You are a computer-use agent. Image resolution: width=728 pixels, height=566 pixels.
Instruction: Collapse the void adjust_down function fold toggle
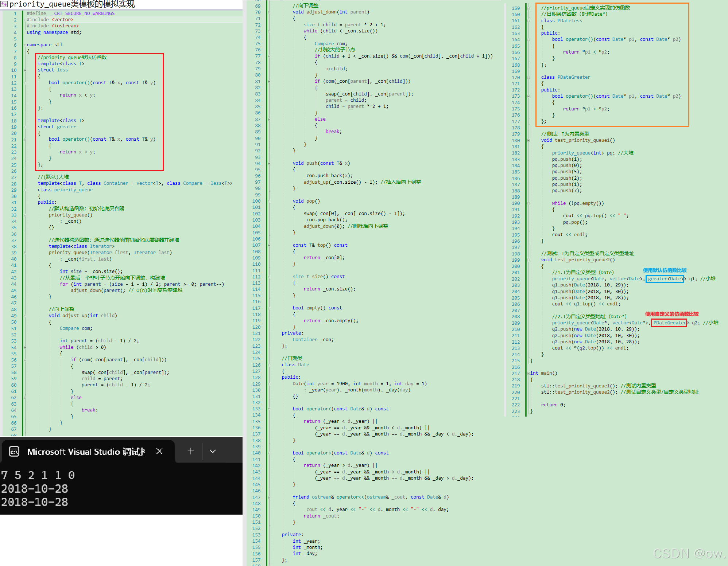click(269, 12)
